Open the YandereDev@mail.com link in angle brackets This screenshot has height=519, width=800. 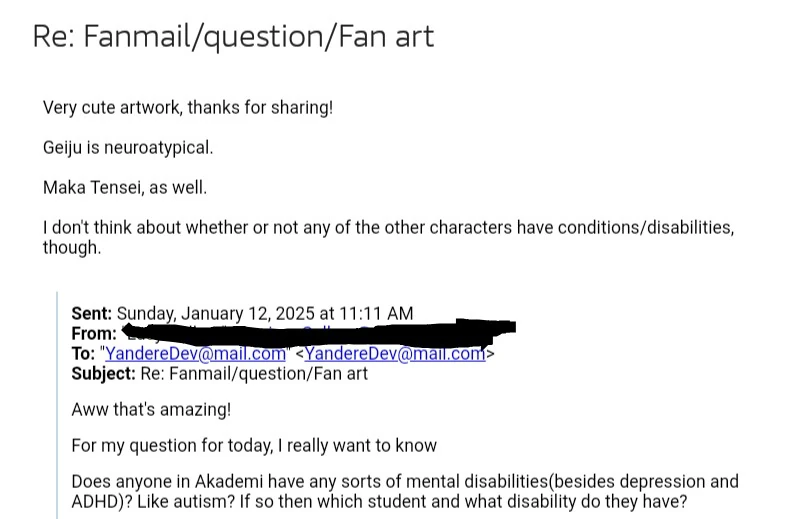[396, 353]
